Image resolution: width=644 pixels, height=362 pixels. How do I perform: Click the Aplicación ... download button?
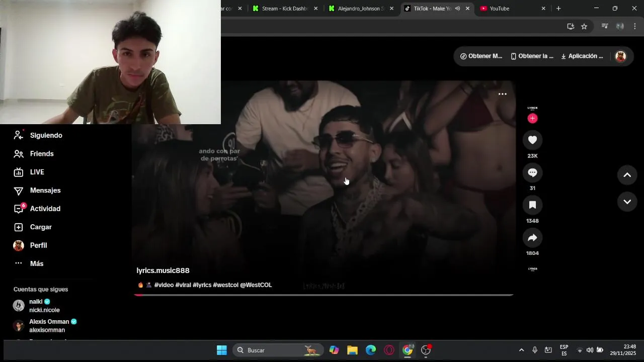coord(582,56)
